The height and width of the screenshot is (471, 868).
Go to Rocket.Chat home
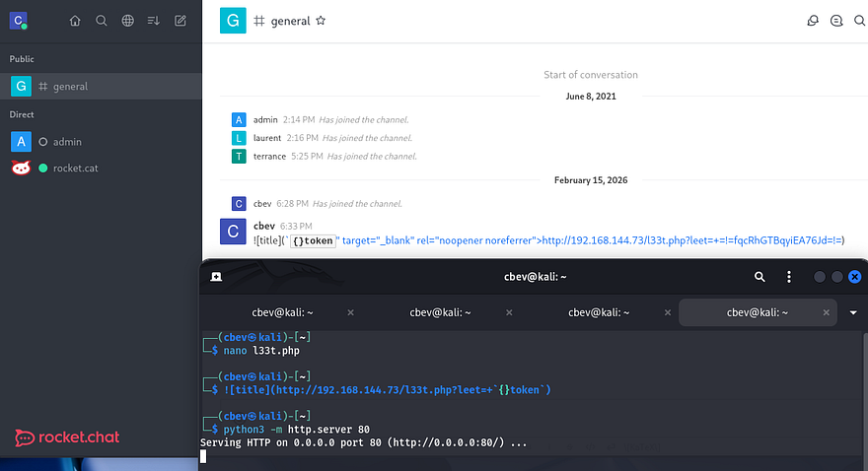point(75,21)
